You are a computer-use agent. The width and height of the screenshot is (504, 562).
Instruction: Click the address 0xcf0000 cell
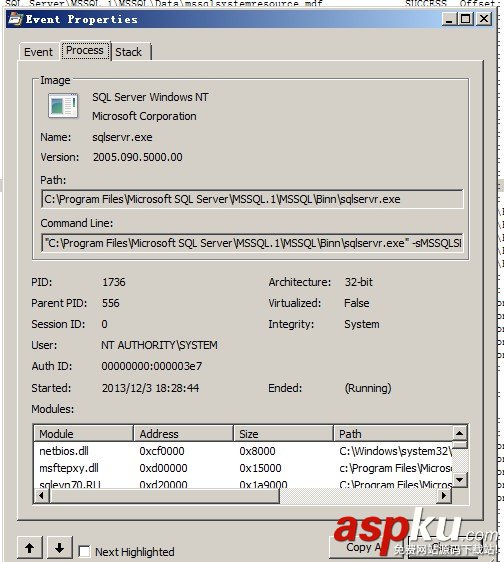pos(162,451)
